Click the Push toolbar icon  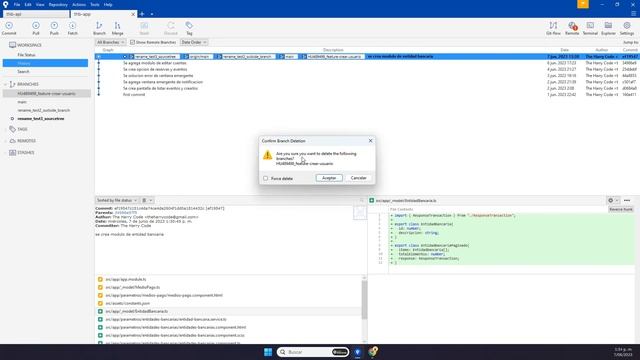[x=54, y=28]
